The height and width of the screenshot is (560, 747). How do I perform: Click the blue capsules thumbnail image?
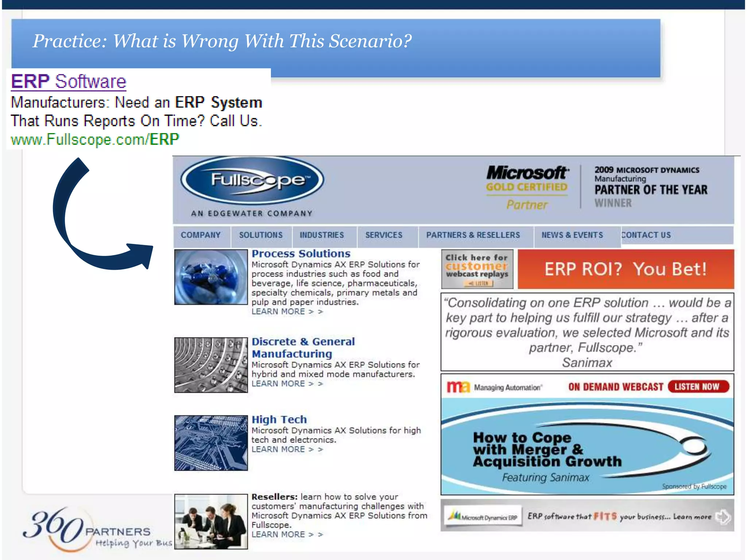(211, 277)
